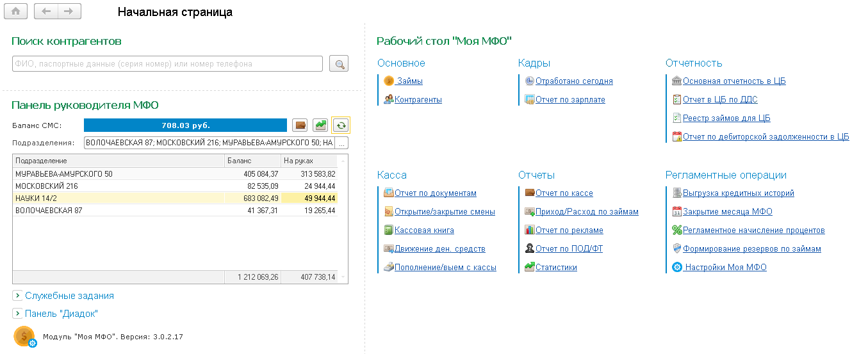Image resolution: width=868 pixels, height=354 pixels.
Task: Open Отработано сегодня report
Action: point(574,81)
